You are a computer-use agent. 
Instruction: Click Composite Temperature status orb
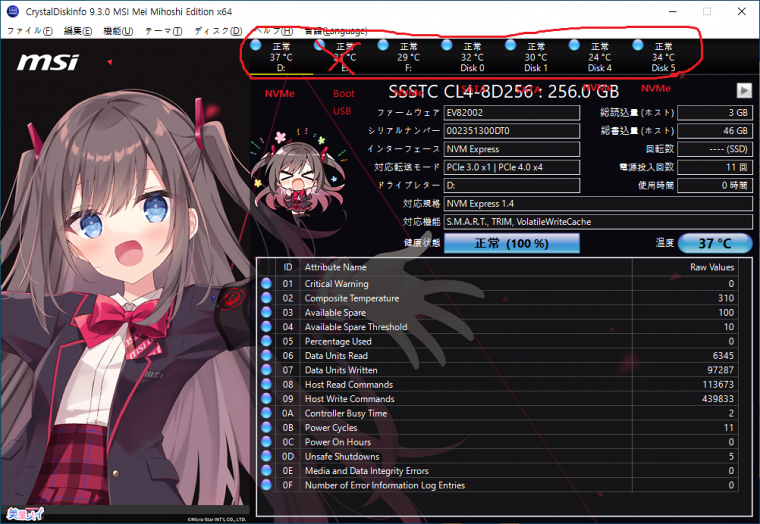coord(266,298)
